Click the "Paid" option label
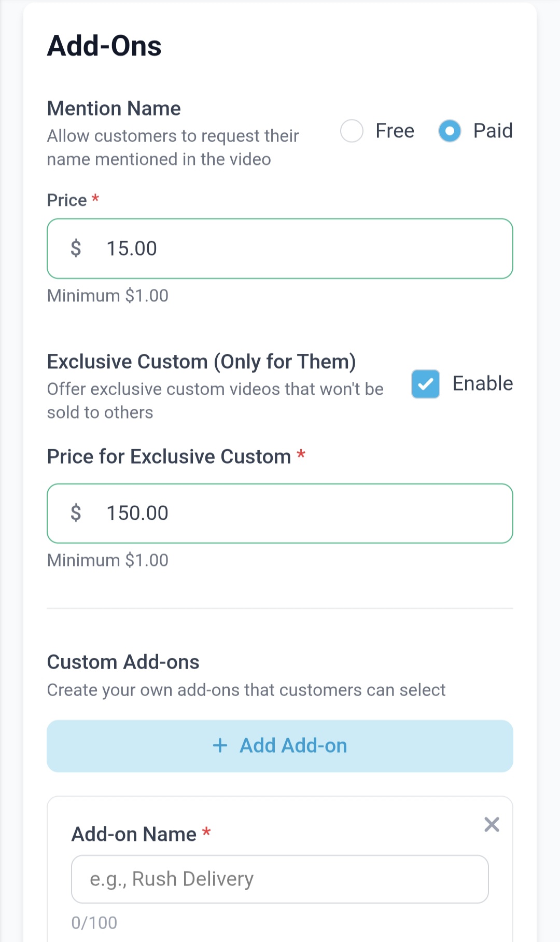The width and height of the screenshot is (560, 942). click(493, 131)
